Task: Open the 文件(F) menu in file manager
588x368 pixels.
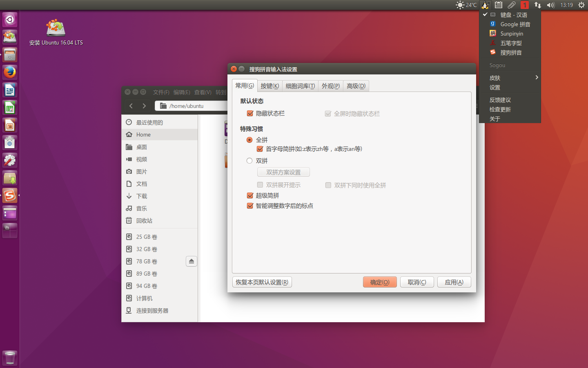Action: point(161,92)
